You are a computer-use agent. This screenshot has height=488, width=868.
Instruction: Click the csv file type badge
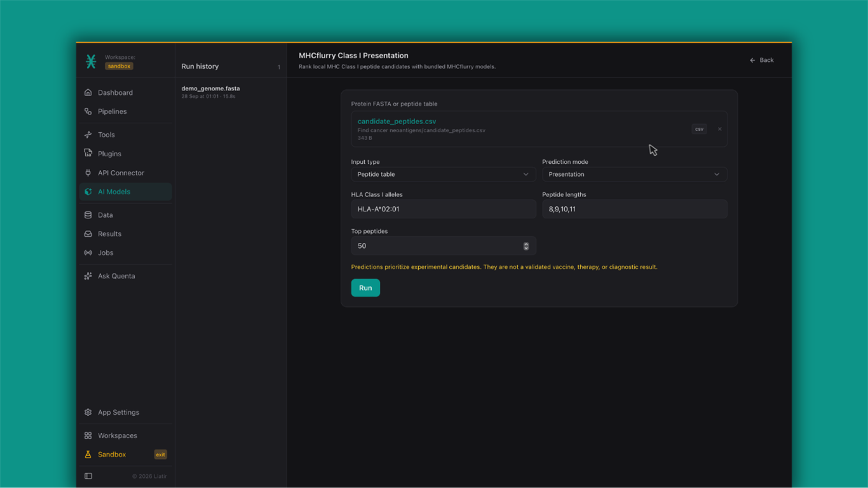pyautogui.click(x=699, y=129)
